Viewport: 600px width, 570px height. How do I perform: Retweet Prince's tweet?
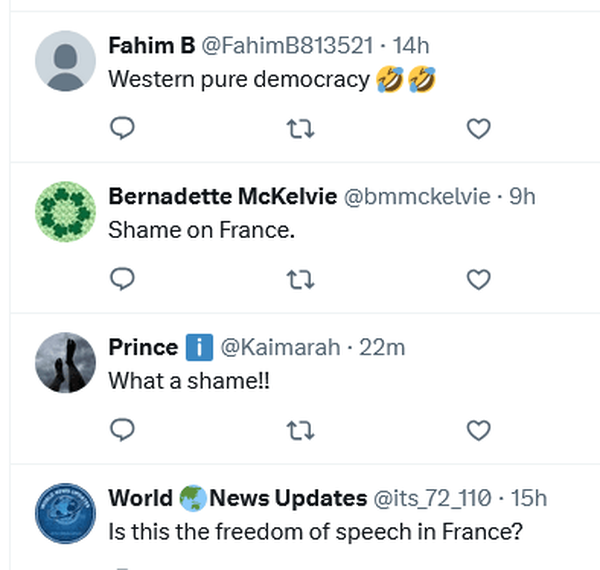300,430
